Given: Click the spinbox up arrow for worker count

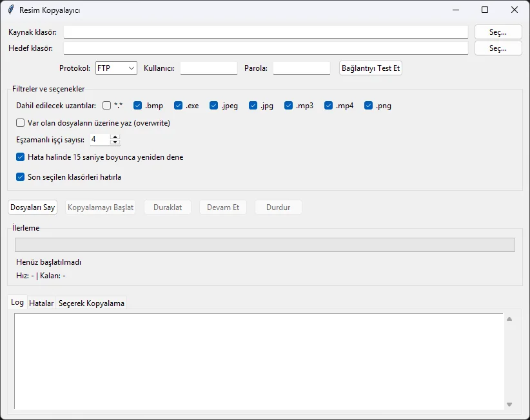Looking at the screenshot, I should point(115,137).
